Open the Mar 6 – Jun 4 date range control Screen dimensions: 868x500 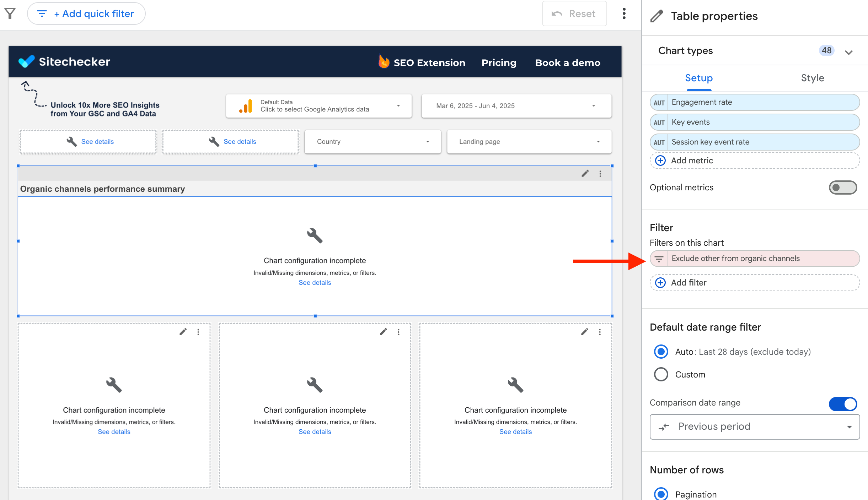[516, 106]
